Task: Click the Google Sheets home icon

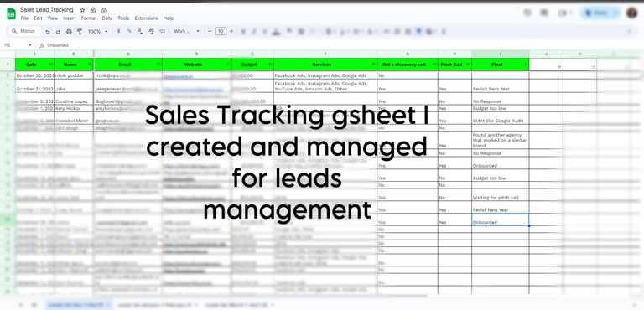Action: click(x=11, y=13)
